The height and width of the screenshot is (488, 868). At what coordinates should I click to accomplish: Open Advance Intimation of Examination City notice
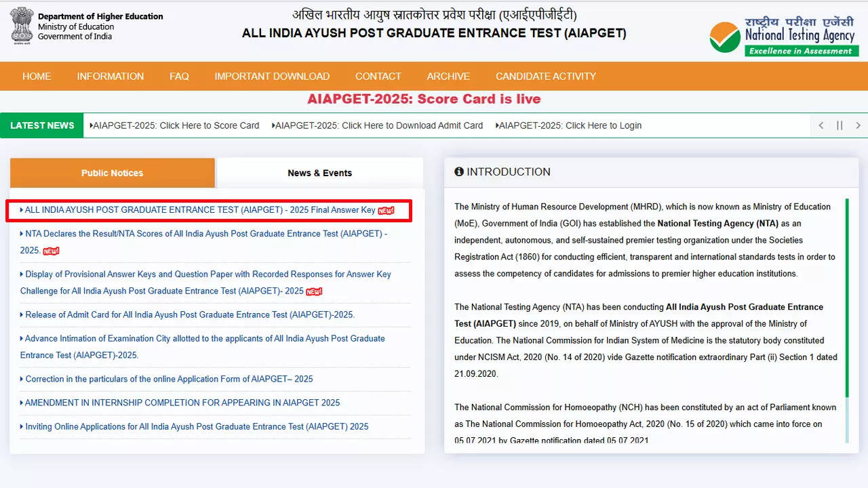click(203, 346)
